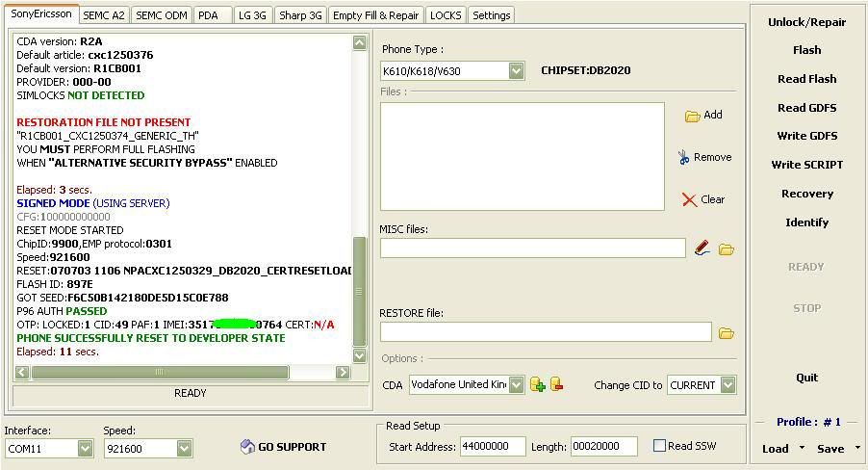Click the log horizontal scrollbar thumb
The image size is (868, 470).
click(x=160, y=372)
